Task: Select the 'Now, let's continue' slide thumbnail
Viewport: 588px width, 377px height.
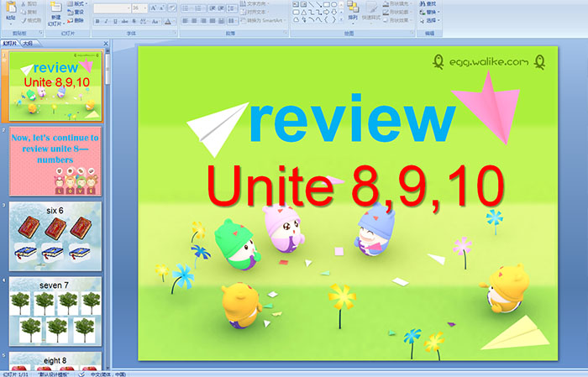Action: (55, 161)
